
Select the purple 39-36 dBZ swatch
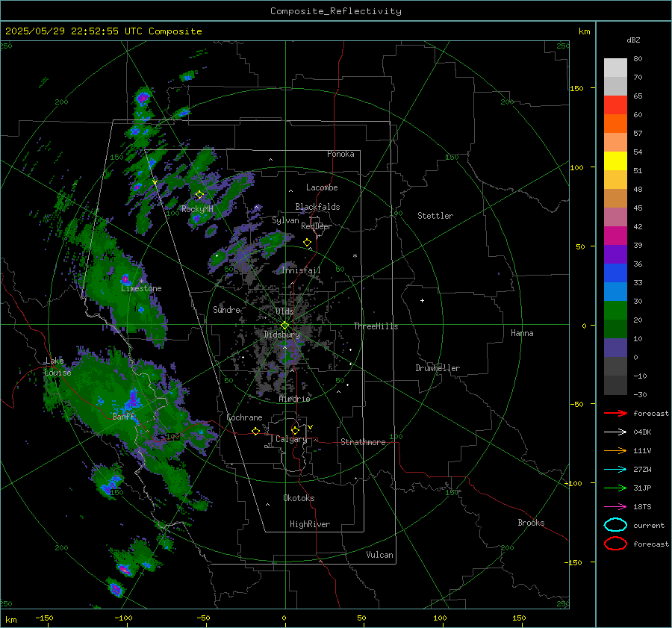point(615,255)
